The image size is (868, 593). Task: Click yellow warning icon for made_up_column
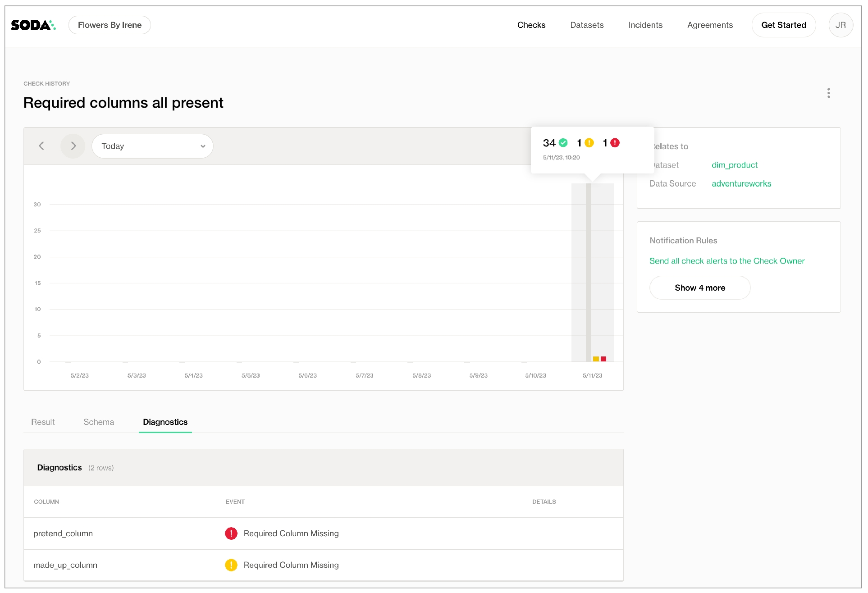tap(231, 565)
